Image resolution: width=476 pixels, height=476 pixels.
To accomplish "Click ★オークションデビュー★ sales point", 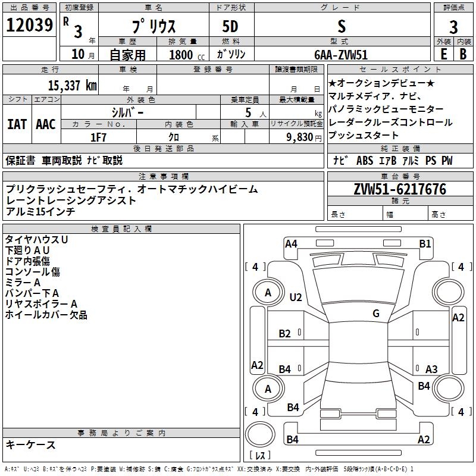I will coord(381,83).
